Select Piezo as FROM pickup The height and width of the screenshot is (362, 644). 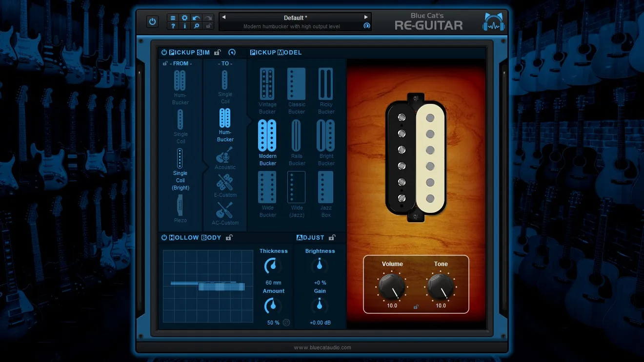point(180,209)
